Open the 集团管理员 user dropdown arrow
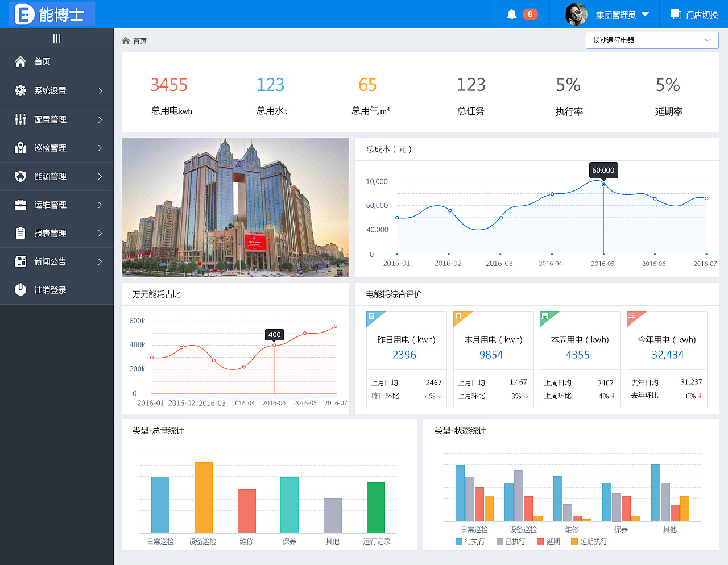 645,14
